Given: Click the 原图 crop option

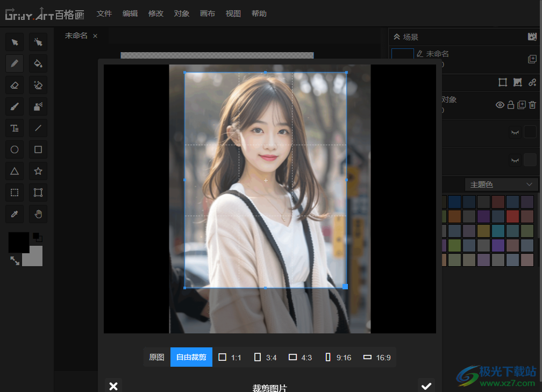Looking at the screenshot, I should pos(156,357).
